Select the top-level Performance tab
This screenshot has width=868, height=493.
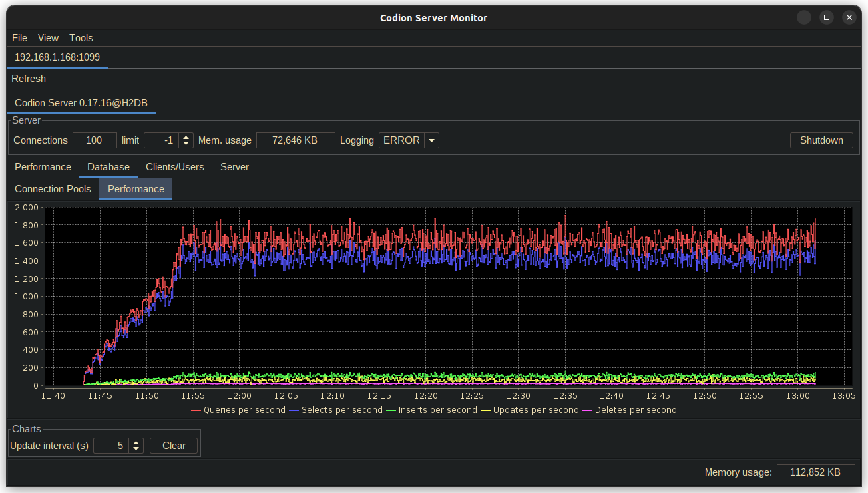pos(43,167)
